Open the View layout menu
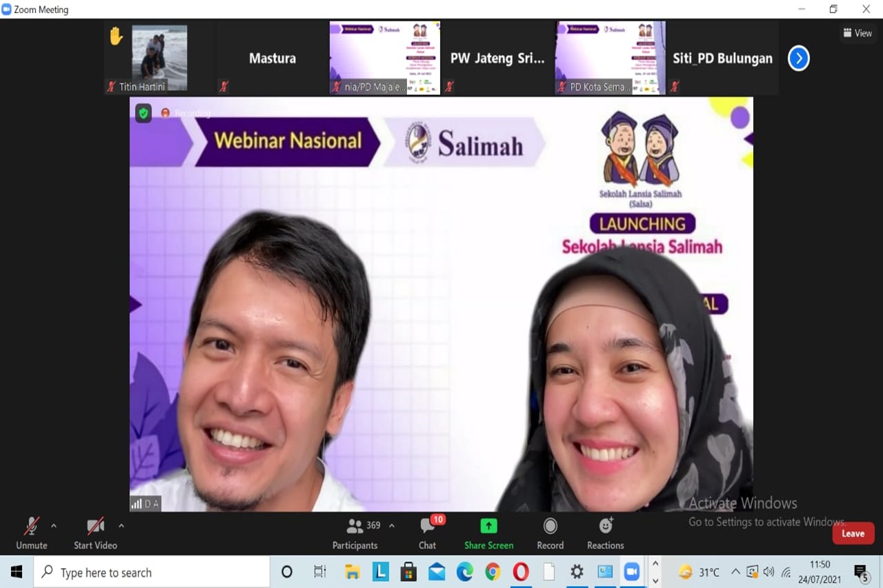883x588 pixels. coord(857,33)
